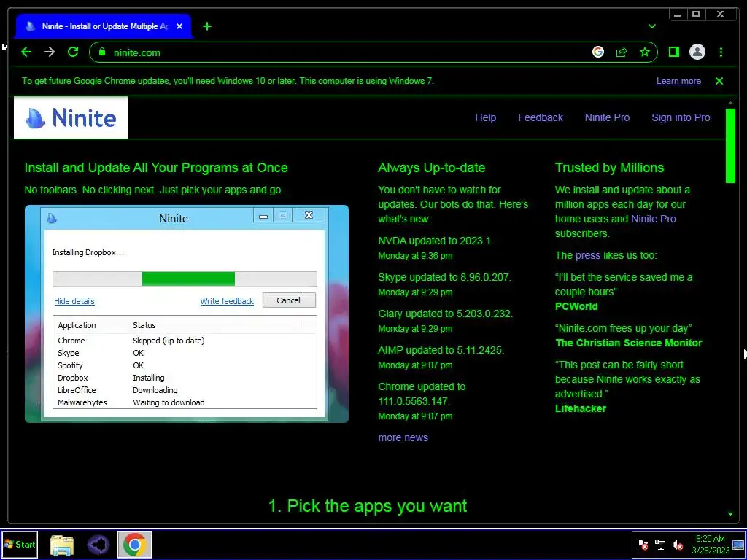The width and height of the screenshot is (747, 560).
Task: Select the Ninite browser tab
Action: tap(104, 26)
